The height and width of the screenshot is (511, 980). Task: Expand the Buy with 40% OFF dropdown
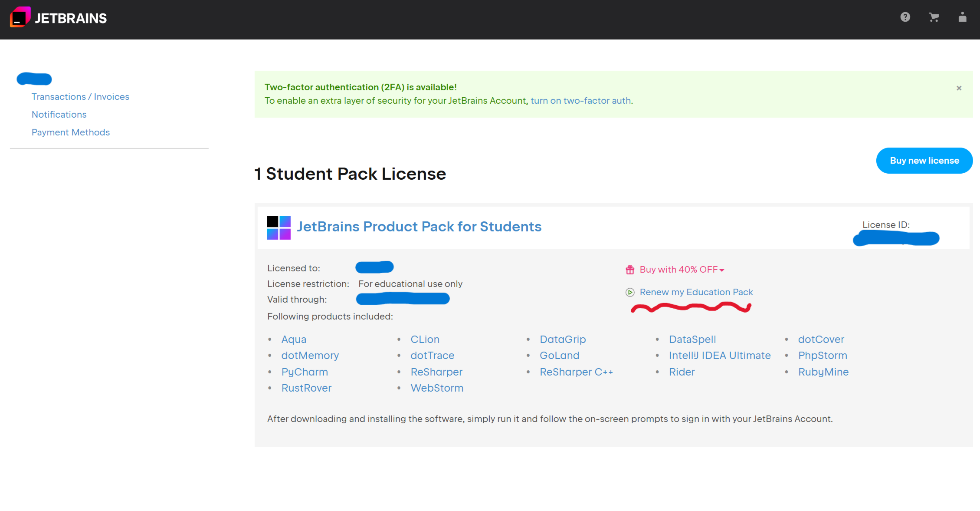(682, 270)
